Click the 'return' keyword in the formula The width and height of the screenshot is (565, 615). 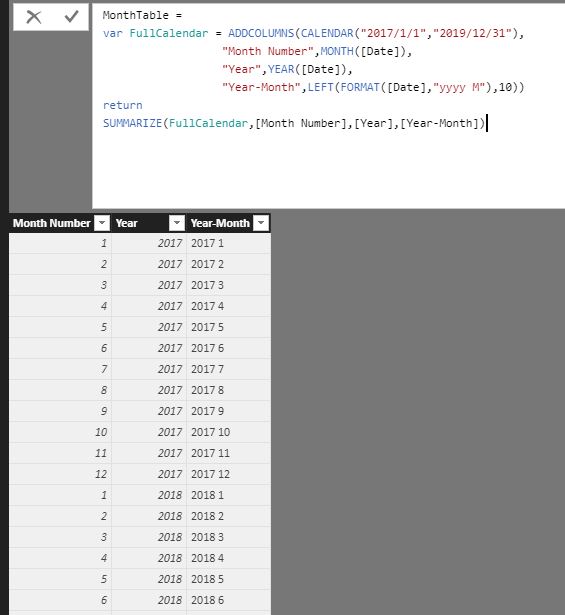pos(122,105)
